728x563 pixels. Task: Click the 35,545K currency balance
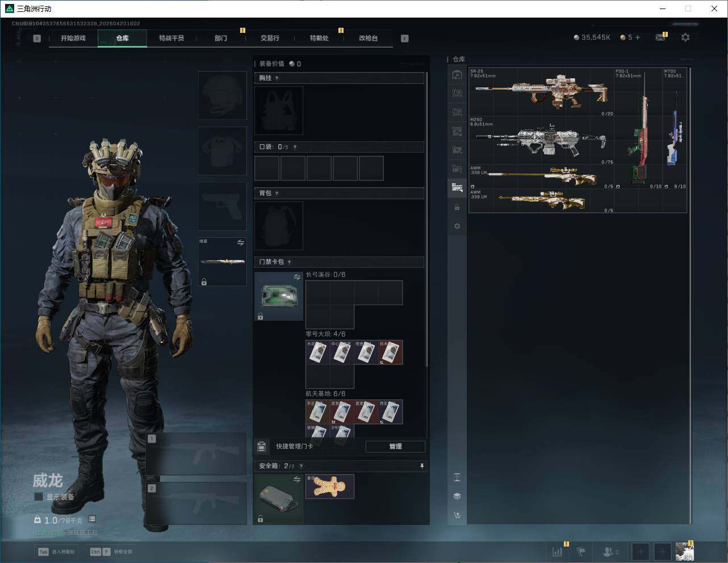(592, 37)
